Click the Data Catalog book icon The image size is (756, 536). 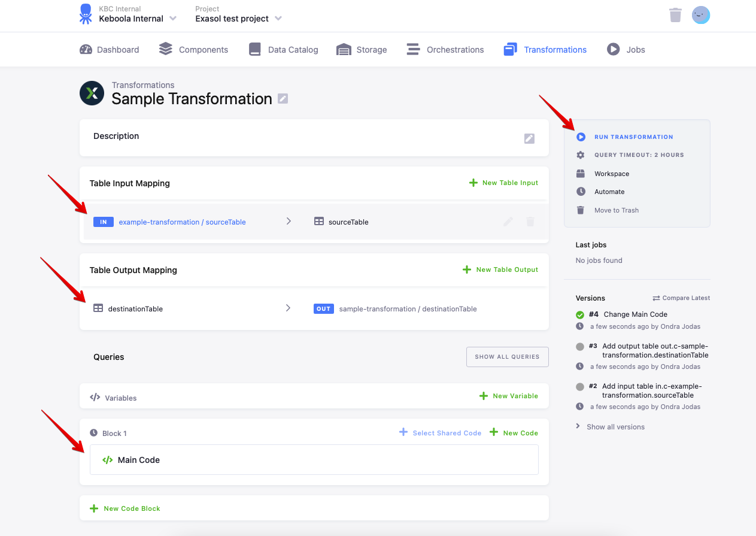click(x=255, y=49)
